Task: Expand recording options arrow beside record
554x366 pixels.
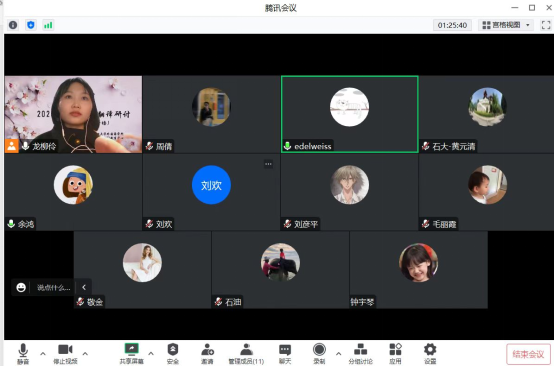Action: [338, 353]
